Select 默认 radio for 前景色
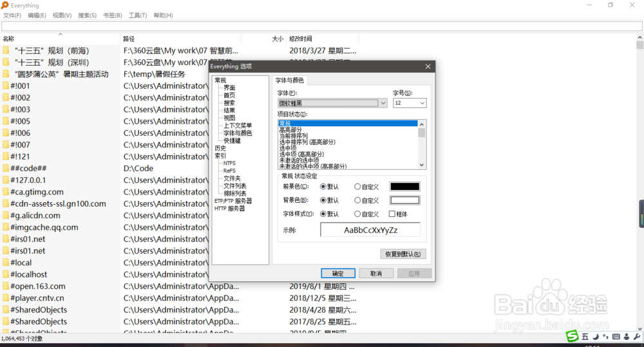644x347 pixels. click(x=323, y=187)
